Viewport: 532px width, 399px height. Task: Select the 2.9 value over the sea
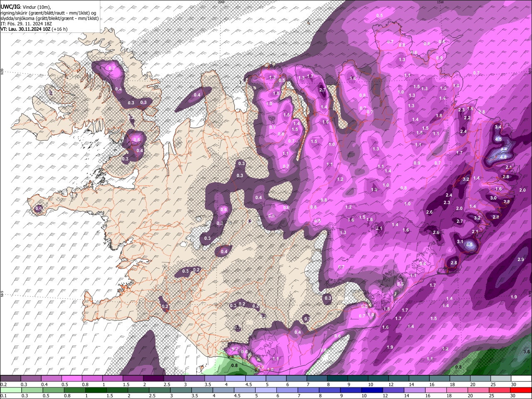click(521, 259)
